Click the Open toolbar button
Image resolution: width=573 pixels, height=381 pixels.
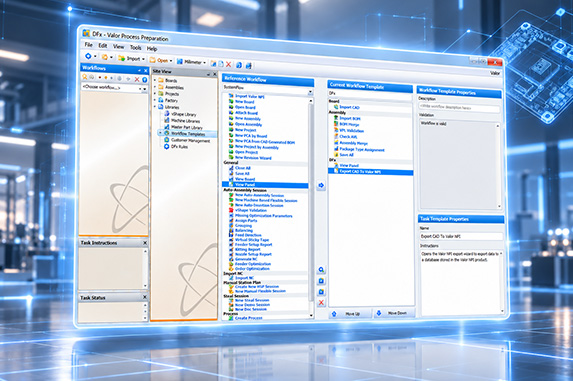point(159,60)
